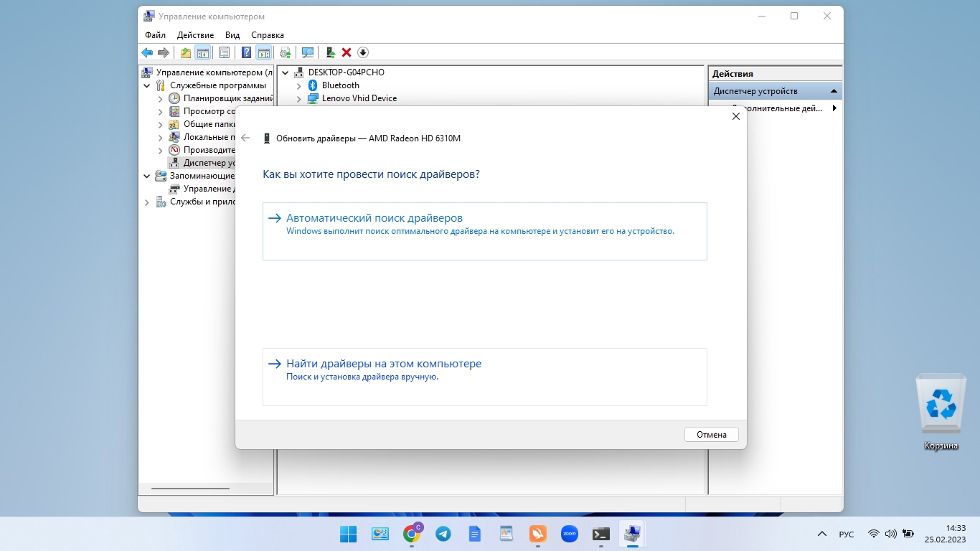Choose Автоматический поиск драйверов
Image resolution: width=980 pixels, height=551 pixels.
(x=485, y=231)
